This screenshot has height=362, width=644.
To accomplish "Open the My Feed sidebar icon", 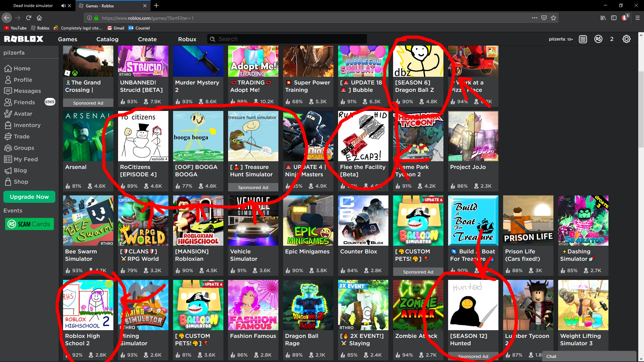I will pyautogui.click(x=8, y=159).
